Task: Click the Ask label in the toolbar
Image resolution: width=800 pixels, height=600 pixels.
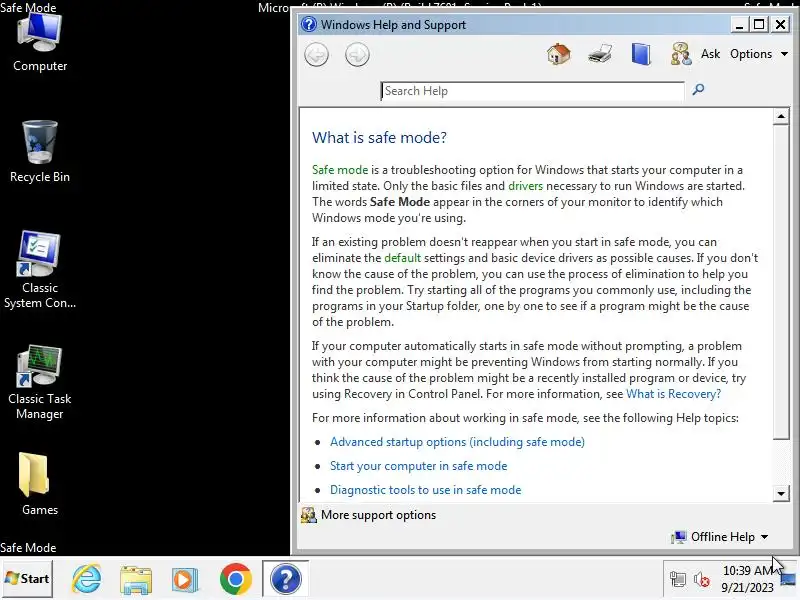Action: pos(710,54)
